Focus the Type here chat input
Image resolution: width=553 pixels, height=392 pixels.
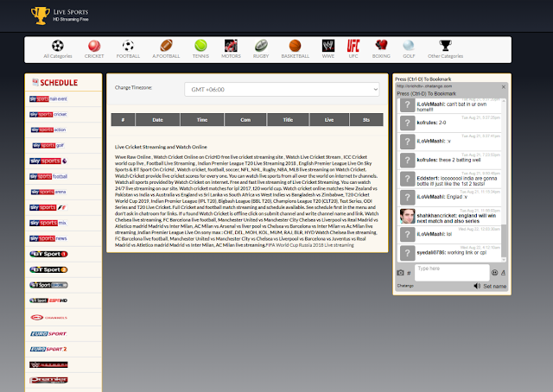click(452, 273)
